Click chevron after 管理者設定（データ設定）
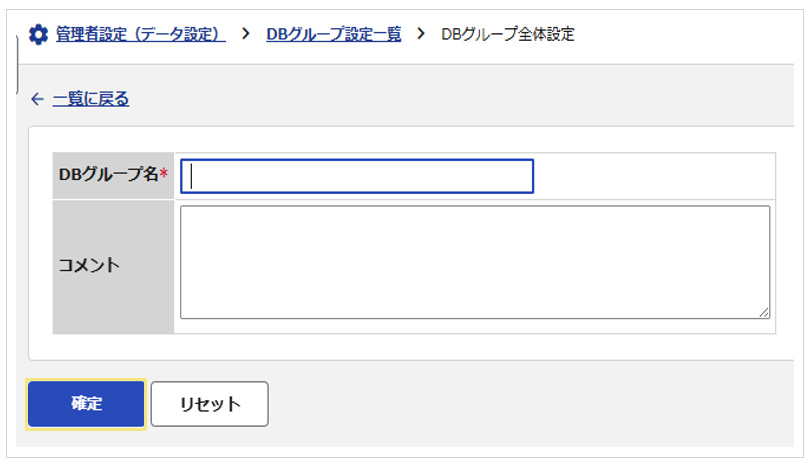 click(x=246, y=34)
